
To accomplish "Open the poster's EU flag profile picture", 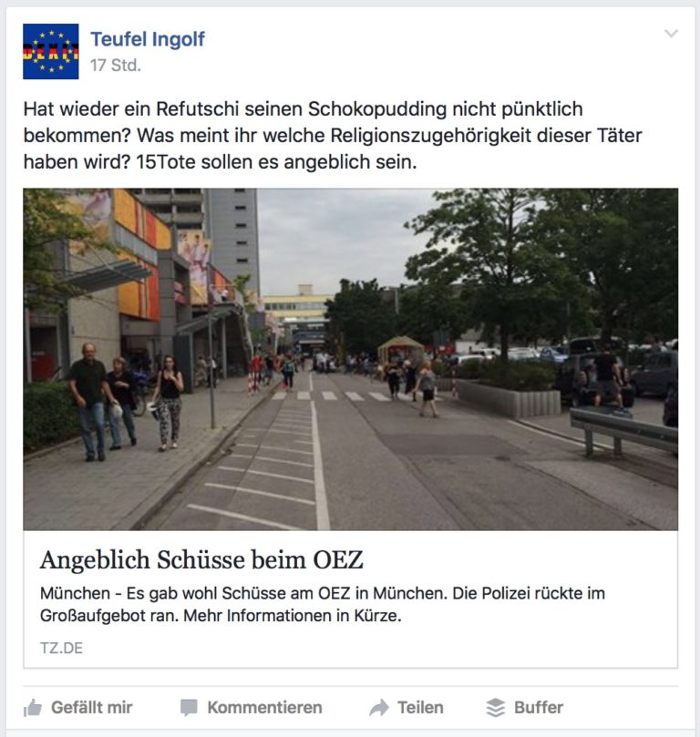I will pos(51,51).
